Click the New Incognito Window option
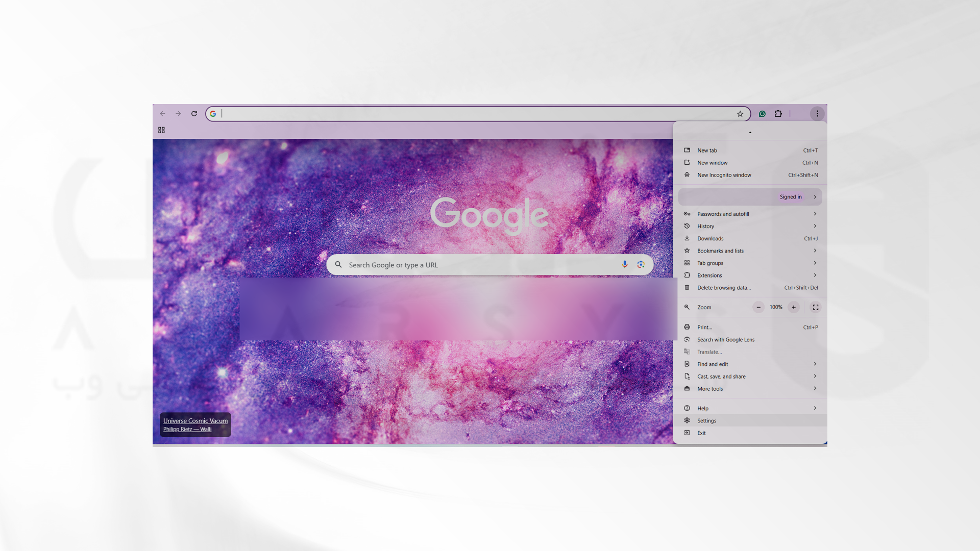Image resolution: width=980 pixels, height=551 pixels. pyautogui.click(x=724, y=175)
